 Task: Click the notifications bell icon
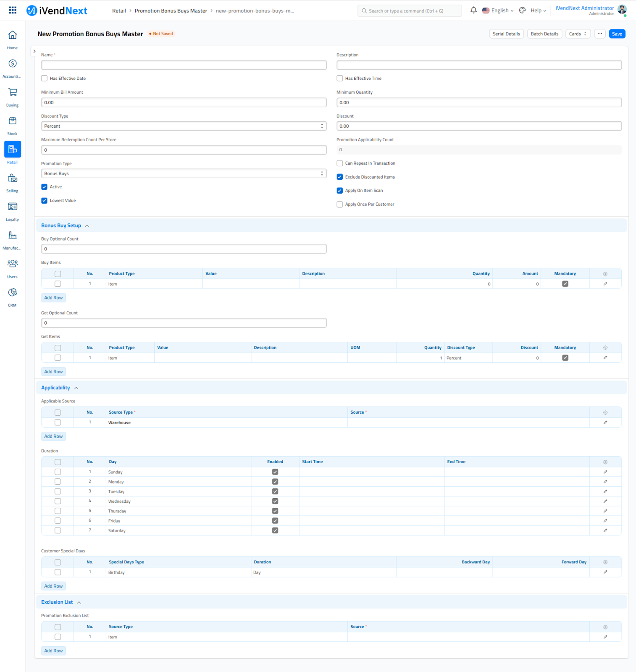pos(473,10)
